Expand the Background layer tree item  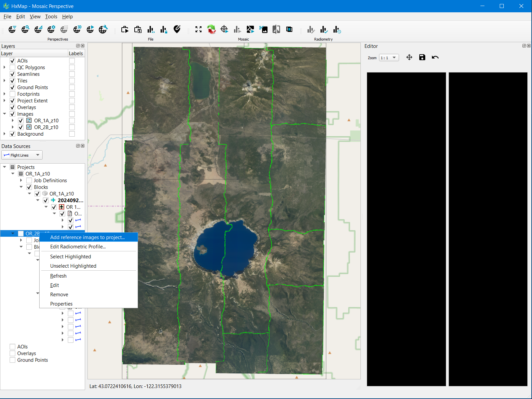4,134
